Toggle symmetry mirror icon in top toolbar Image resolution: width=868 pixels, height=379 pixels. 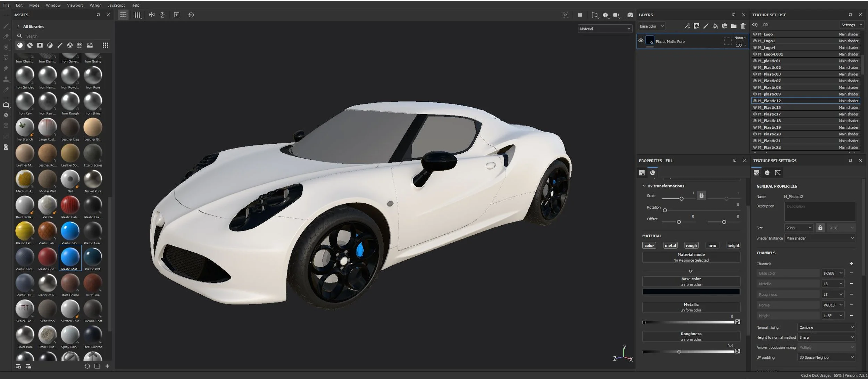click(152, 15)
